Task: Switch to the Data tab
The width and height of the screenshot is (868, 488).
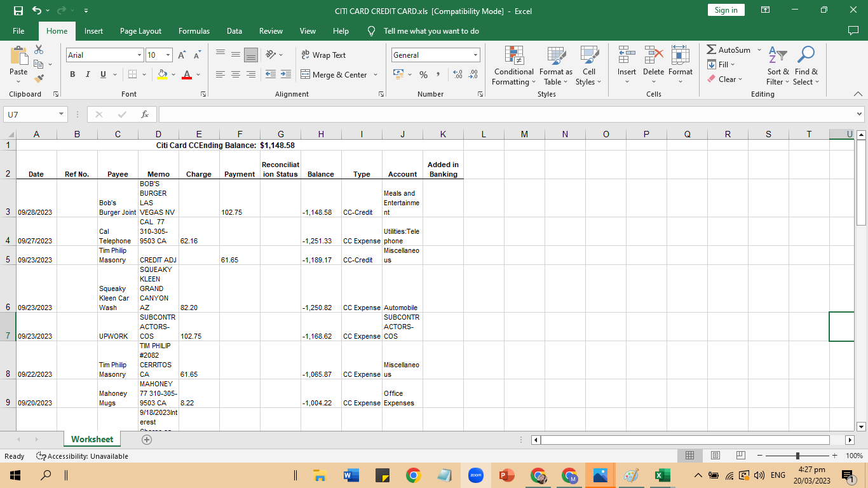Action: click(234, 30)
